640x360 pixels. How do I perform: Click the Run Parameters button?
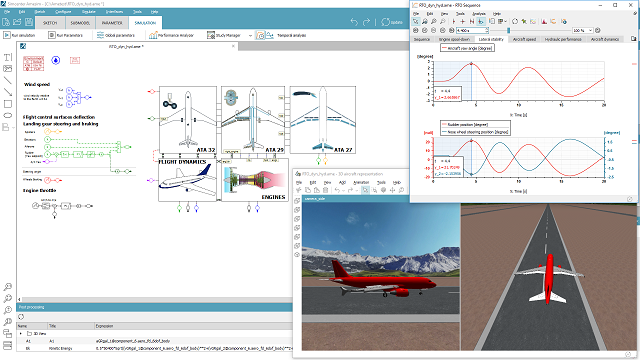66,36
